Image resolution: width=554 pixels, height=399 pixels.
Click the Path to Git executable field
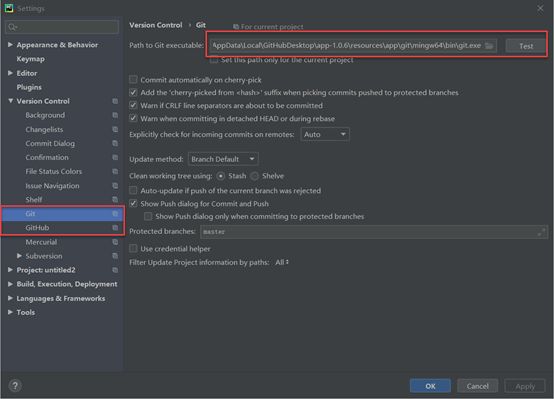tap(353, 46)
